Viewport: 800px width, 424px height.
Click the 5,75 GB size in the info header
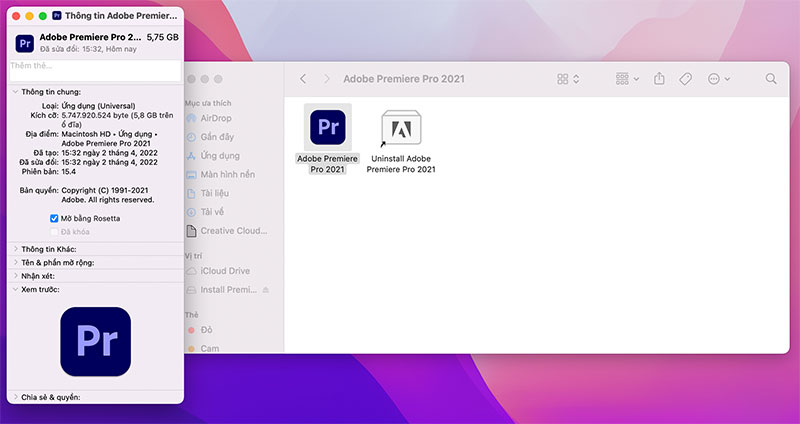[x=163, y=37]
